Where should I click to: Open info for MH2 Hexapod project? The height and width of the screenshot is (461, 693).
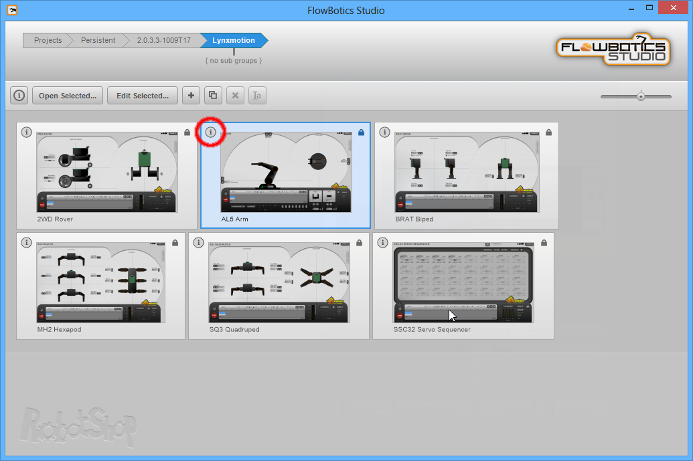(27, 242)
